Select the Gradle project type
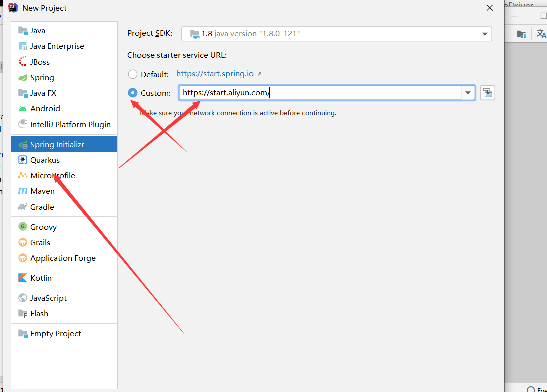 (41, 207)
